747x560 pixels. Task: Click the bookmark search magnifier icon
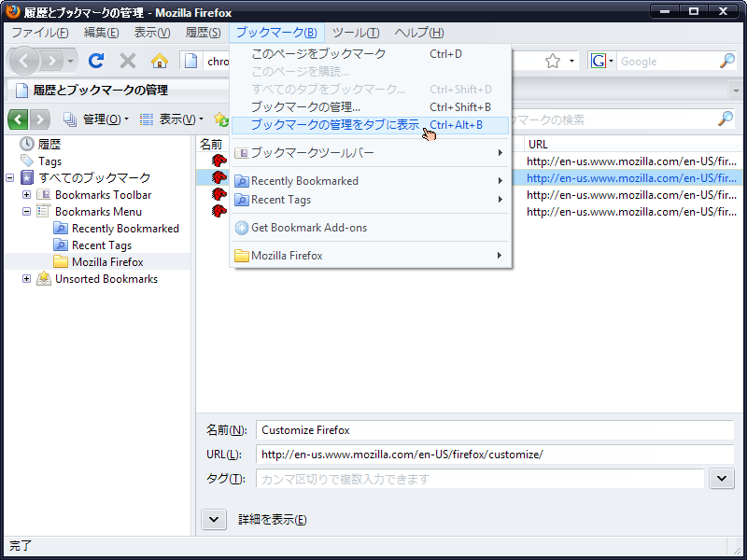pos(725,119)
